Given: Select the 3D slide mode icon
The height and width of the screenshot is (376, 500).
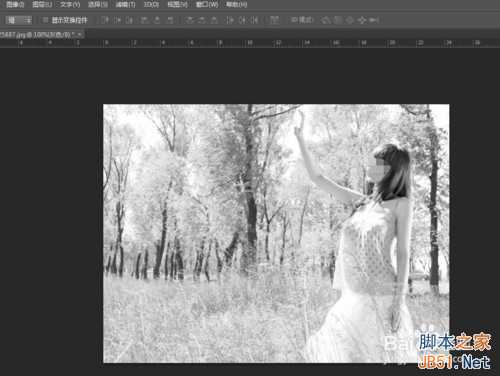Looking at the screenshot, I should coord(361,20).
